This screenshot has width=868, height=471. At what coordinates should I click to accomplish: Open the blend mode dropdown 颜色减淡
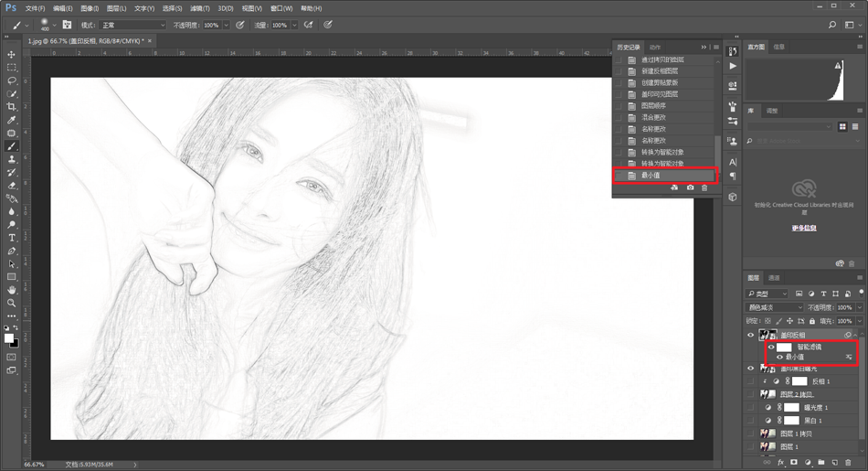(x=773, y=307)
